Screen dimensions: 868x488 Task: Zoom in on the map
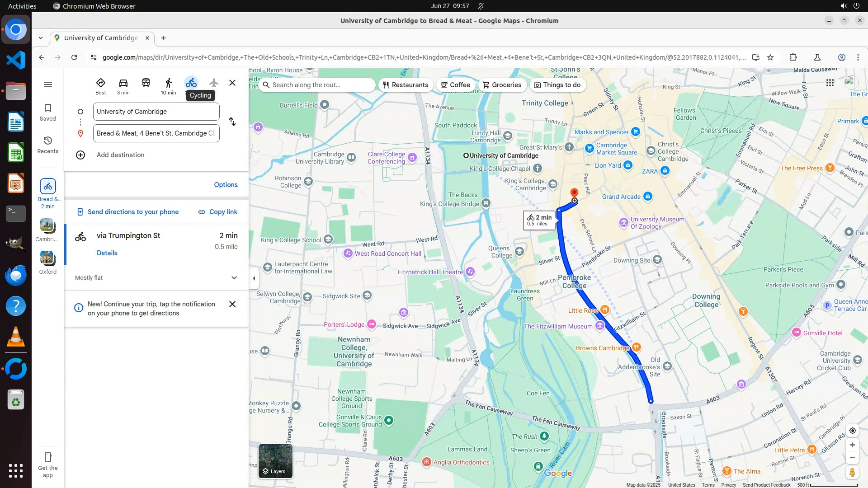click(852, 445)
